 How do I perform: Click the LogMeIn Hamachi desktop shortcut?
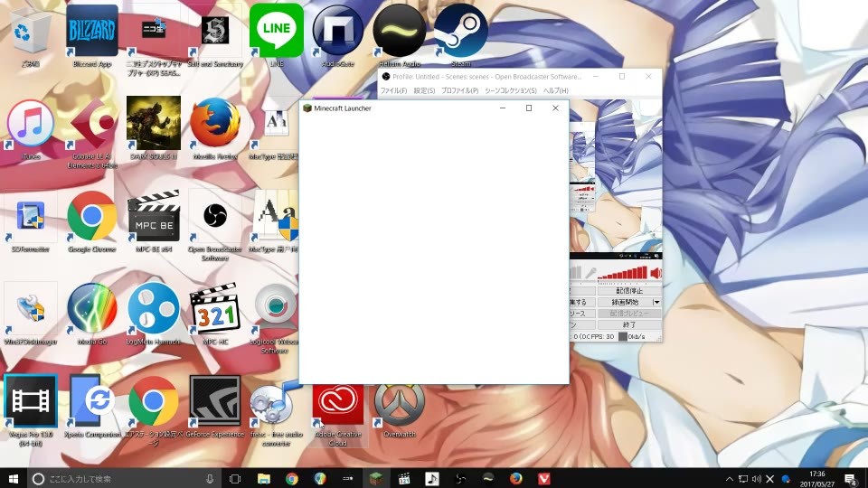(154, 314)
